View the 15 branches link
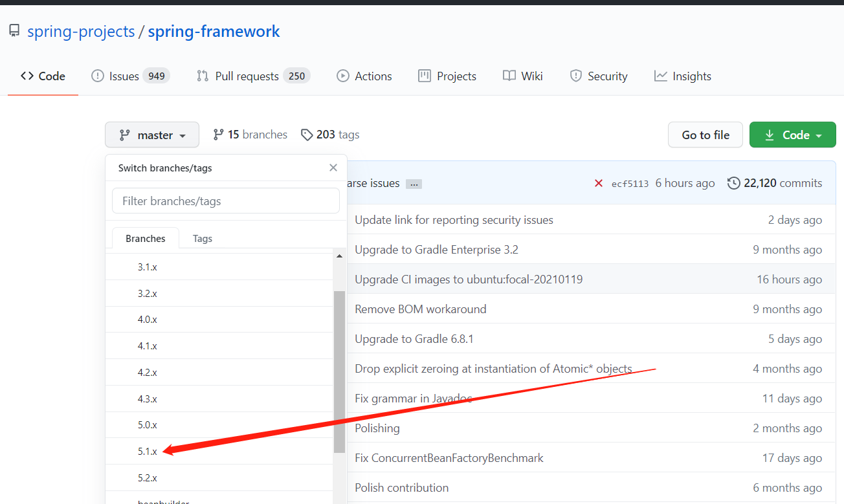Viewport: 844px width, 504px height. (250, 135)
